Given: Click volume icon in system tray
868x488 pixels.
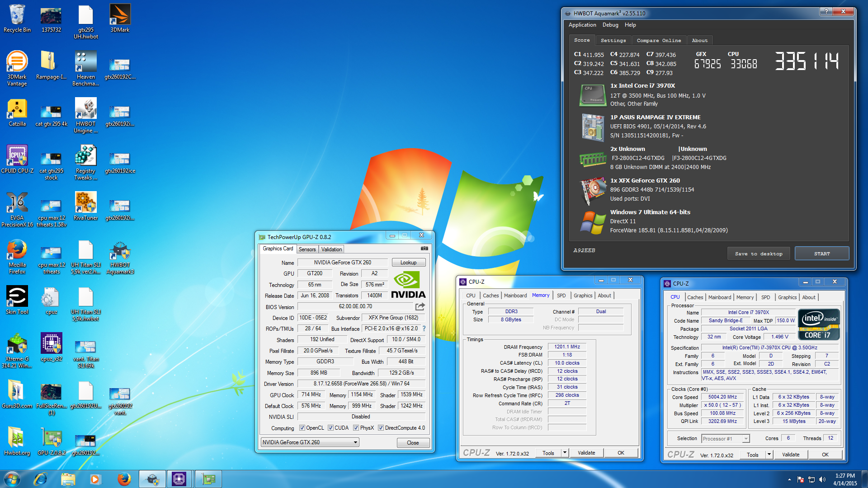Looking at the screenshot, I should (822, 479).
